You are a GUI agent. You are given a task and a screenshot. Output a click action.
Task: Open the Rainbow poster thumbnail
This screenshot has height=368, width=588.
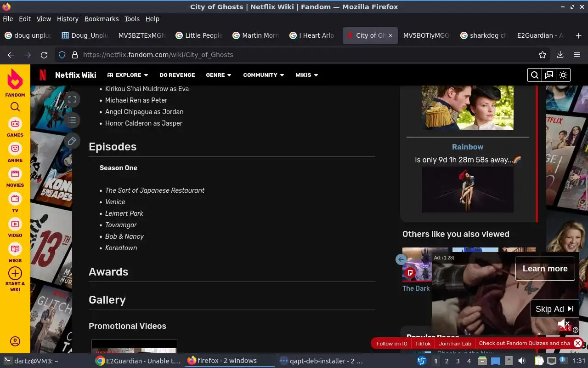[468, 190]
